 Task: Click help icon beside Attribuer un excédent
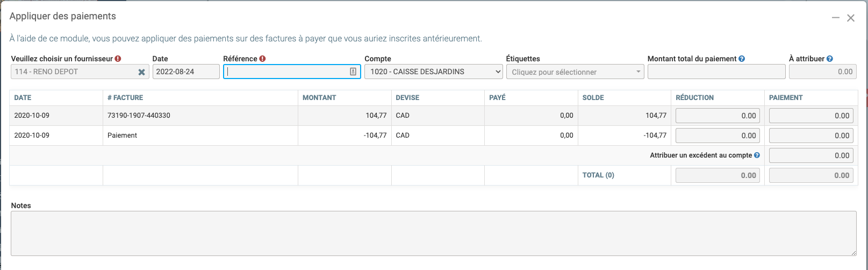(x=757, y=155)
